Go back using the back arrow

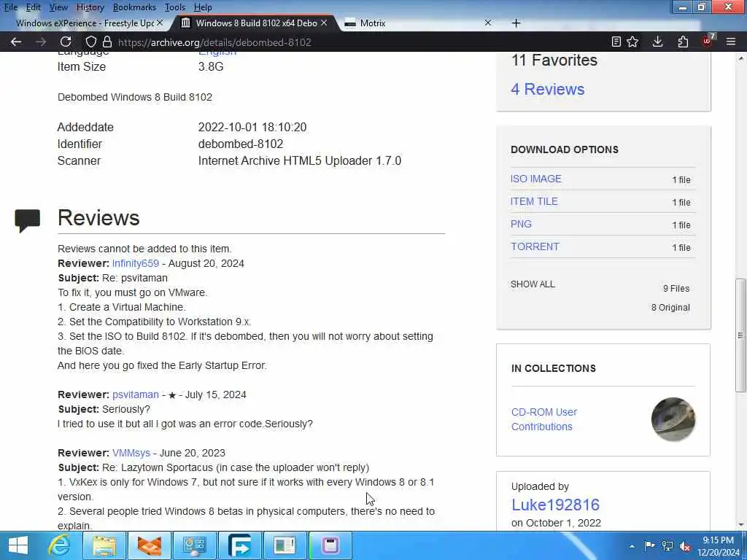point(16,42)
